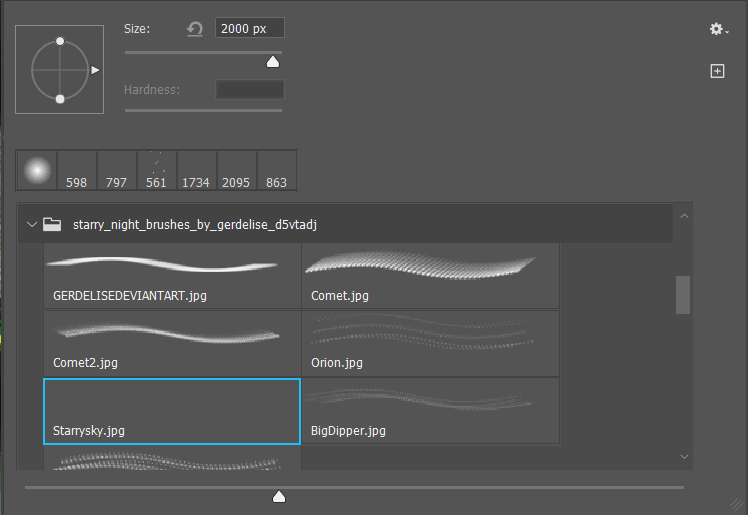Reset brush size to original with the restore icon
Viewport: 748px width, 515px height.
click(195, 29)
